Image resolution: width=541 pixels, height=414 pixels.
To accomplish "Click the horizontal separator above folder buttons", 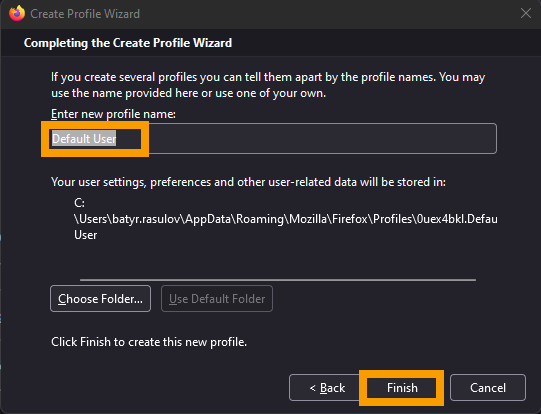I will (x=278, y=280).
